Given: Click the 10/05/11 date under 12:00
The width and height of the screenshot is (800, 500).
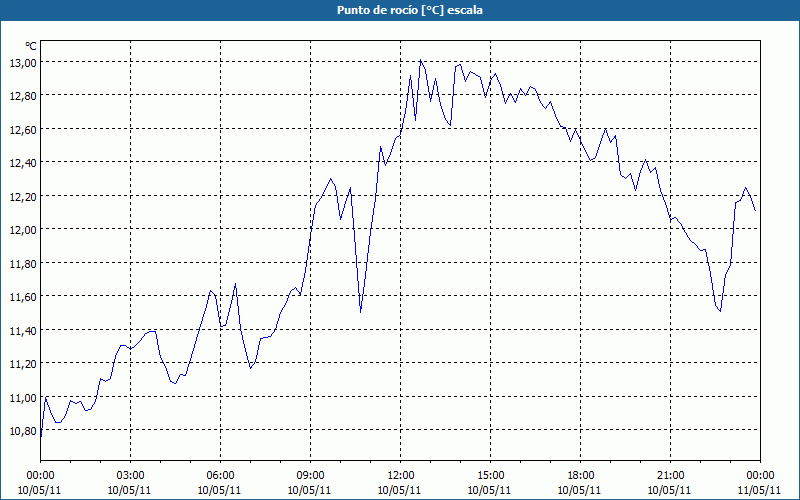Looking at the screenshot, I should click(x=400, y=490).
